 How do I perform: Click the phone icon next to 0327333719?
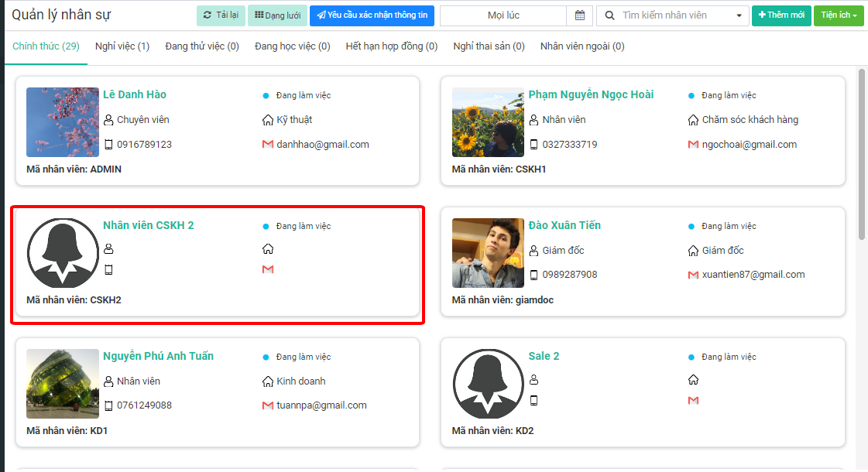(533, 145)
